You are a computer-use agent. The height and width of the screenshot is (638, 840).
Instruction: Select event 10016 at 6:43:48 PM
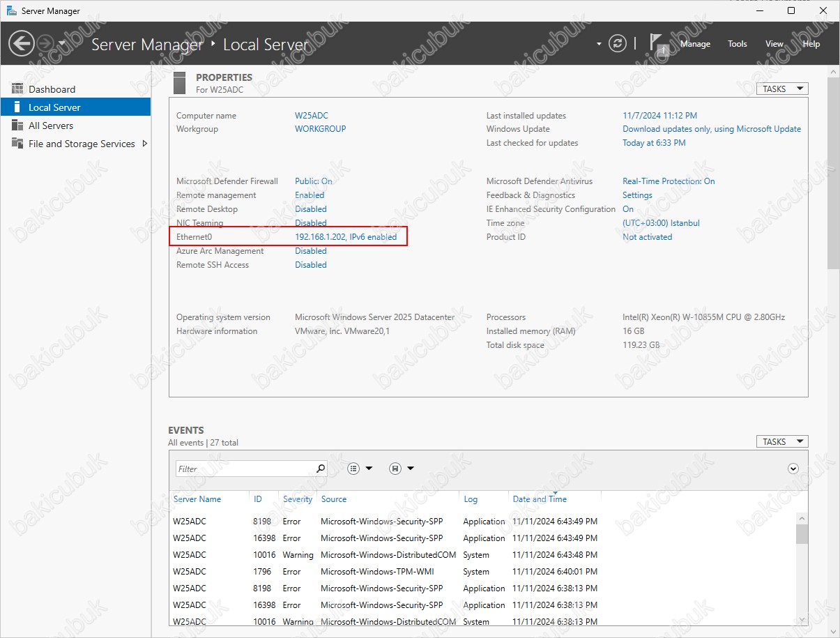pyautogui.click(x=482, y=555)
